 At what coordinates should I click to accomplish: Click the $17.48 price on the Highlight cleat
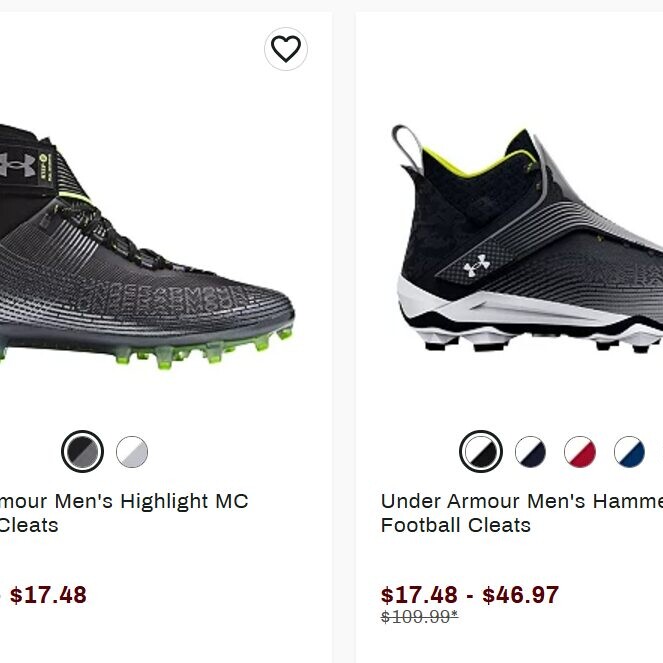[x=48, y=595]
